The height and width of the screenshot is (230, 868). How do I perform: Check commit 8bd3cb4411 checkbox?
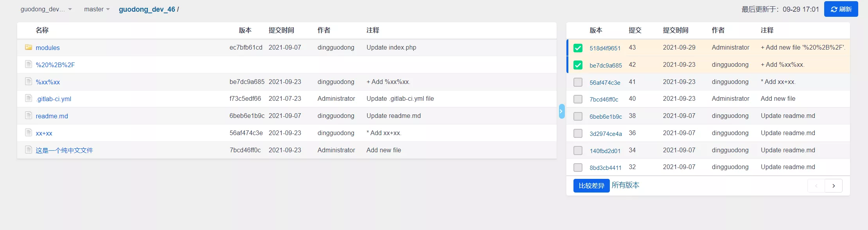(x=578, y=168)
